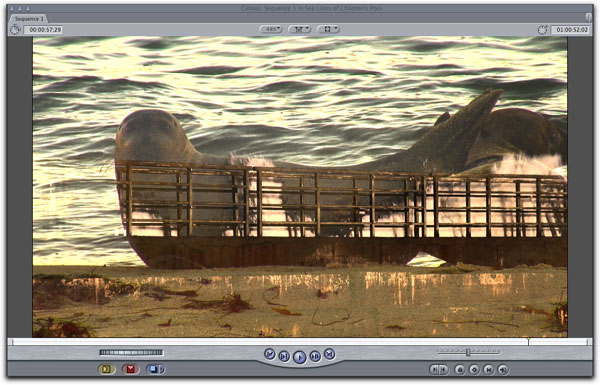This screenshot has width=600, height=385.
Task: Click the blue Replace edit button
Action: click(153, 369)
